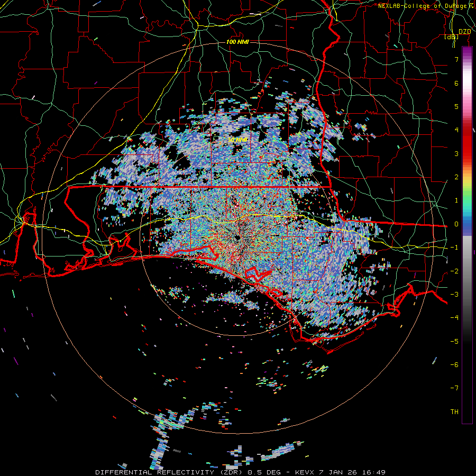Select the -4 value on the color scale

(x=454, y=318)
